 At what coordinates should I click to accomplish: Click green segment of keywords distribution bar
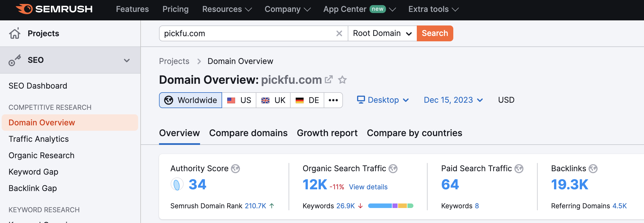(410, 206)
